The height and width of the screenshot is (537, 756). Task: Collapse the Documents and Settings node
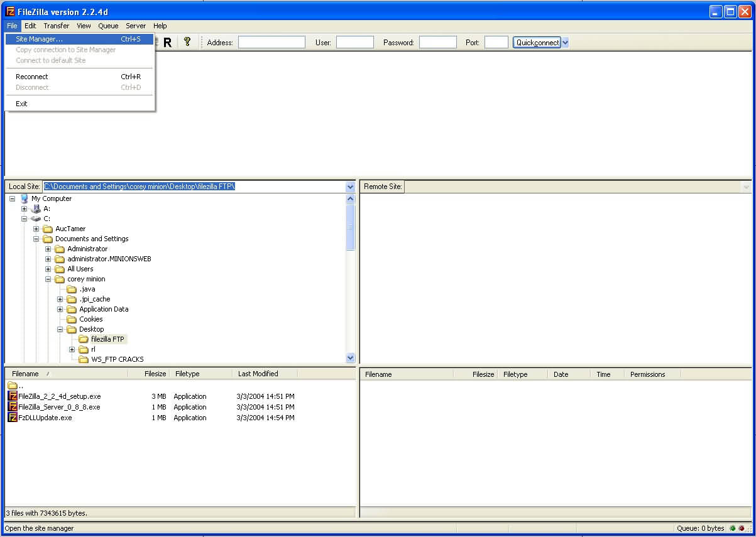click(36, 239)
